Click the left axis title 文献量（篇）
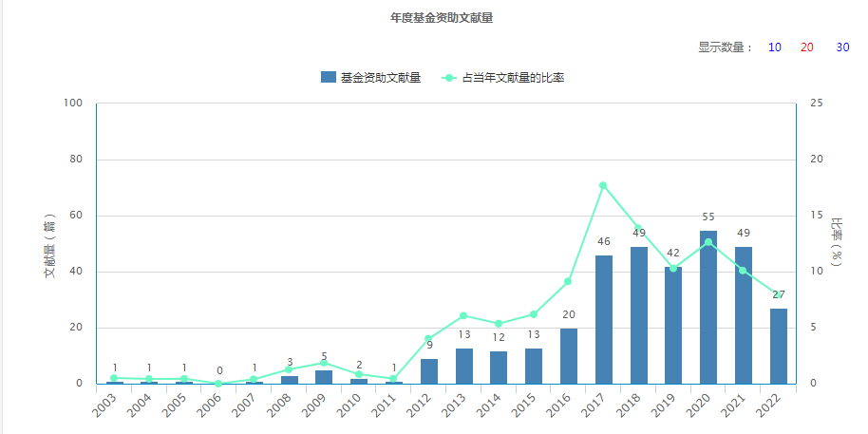Image resolution: width=868 pixels, height=434 pixels. pos(50,244)
